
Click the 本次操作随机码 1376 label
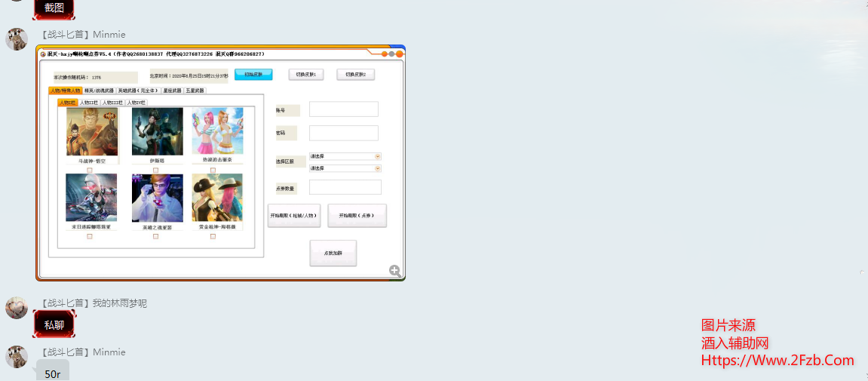77,78
